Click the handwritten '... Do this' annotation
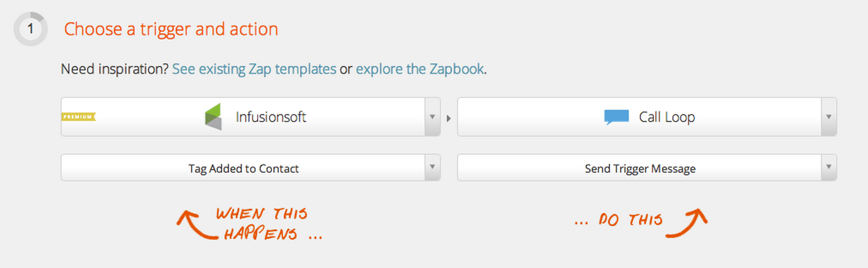The image size is (868, 268). click(618, 220)
